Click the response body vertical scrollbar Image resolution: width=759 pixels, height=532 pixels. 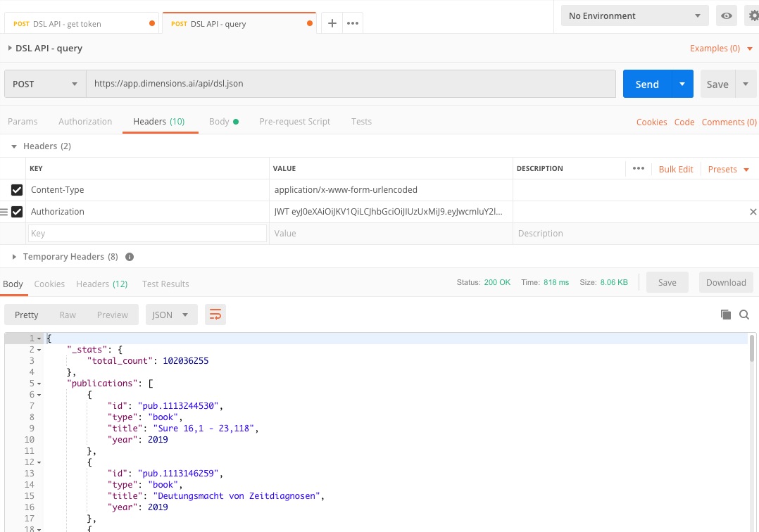point(752,348)
